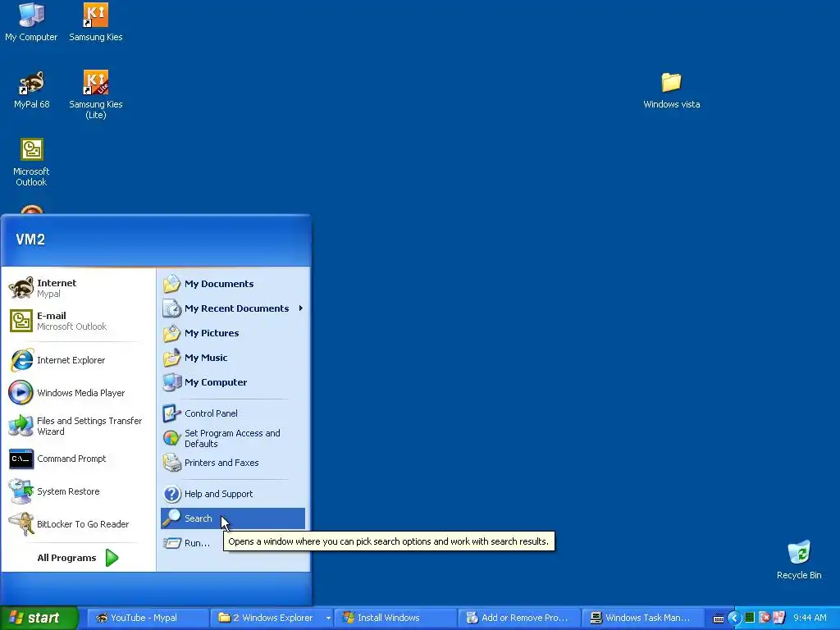Image resolution: width=840 pixels, height=630 pixels.
Task: Open Control Panel from Start menu
Action: (233, 413)
